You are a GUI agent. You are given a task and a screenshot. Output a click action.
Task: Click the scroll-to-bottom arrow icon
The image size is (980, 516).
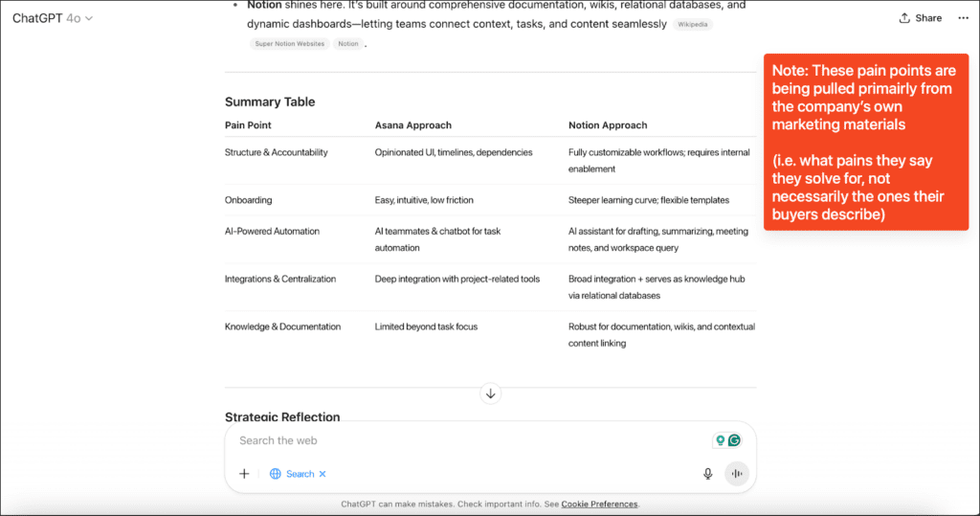tap(490, 393)
